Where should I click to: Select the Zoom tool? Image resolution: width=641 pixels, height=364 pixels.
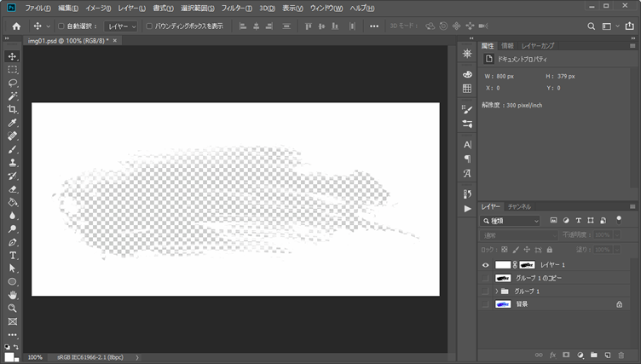12,308
